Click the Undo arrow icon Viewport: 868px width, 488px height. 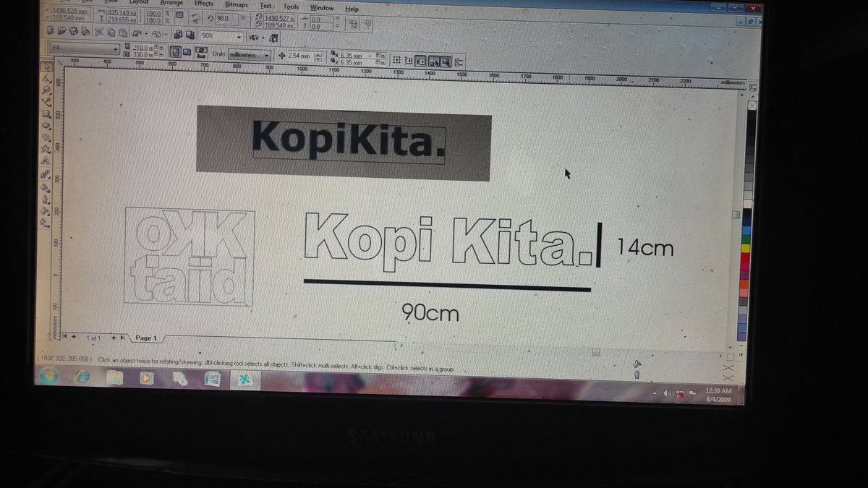click(x=137, y=33)
